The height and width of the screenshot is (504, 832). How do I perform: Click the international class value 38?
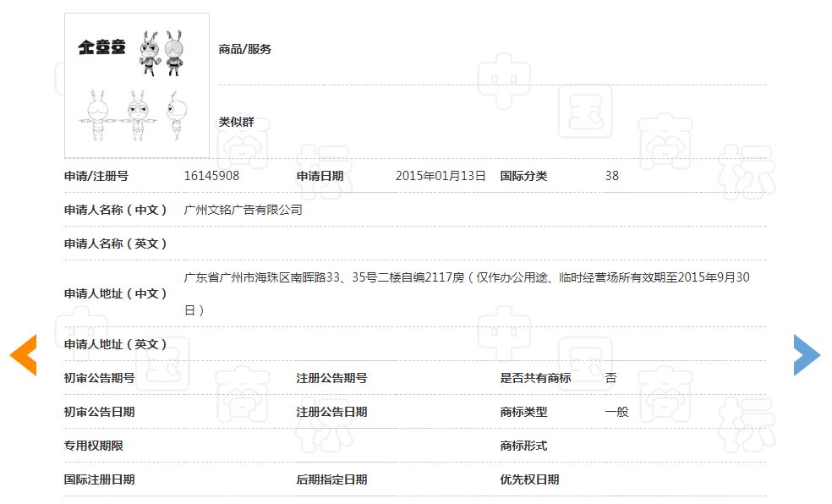click(x=611, y=176)
